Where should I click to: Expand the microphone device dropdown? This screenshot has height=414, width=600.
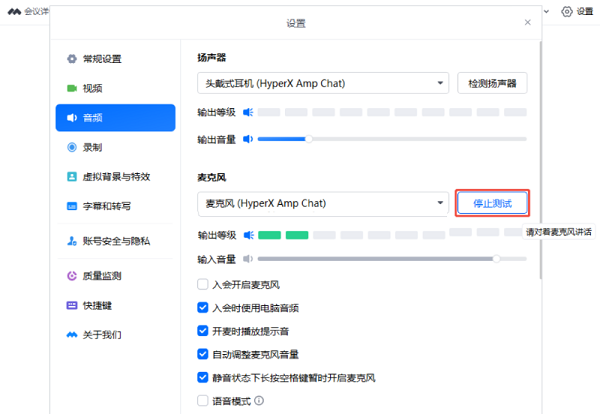pyautogui.click(x=322, y=204)
